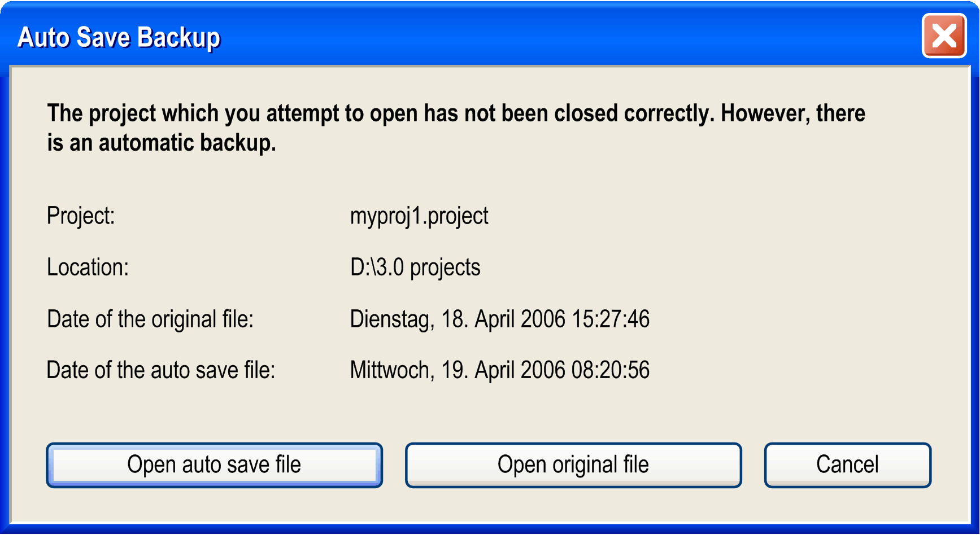Cancel the Auto Save Backup dialog
980x535 pixels.
click(x=847, y=465)
